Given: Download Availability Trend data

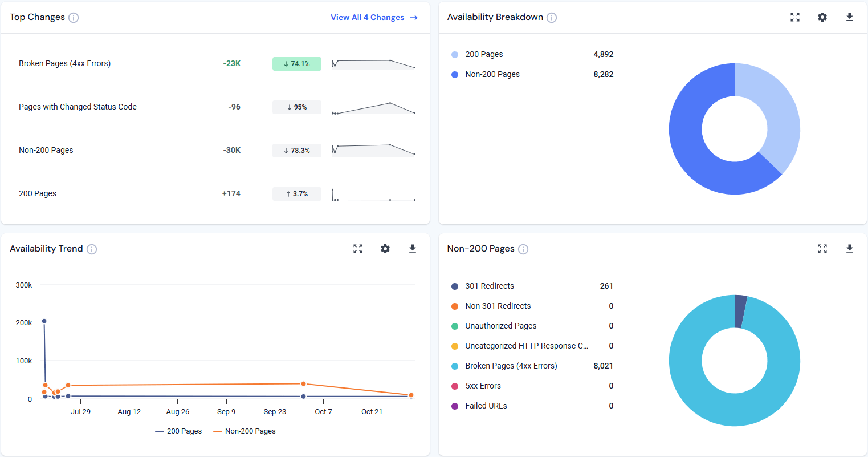Looking at the screenshot, I should [413, 249].
